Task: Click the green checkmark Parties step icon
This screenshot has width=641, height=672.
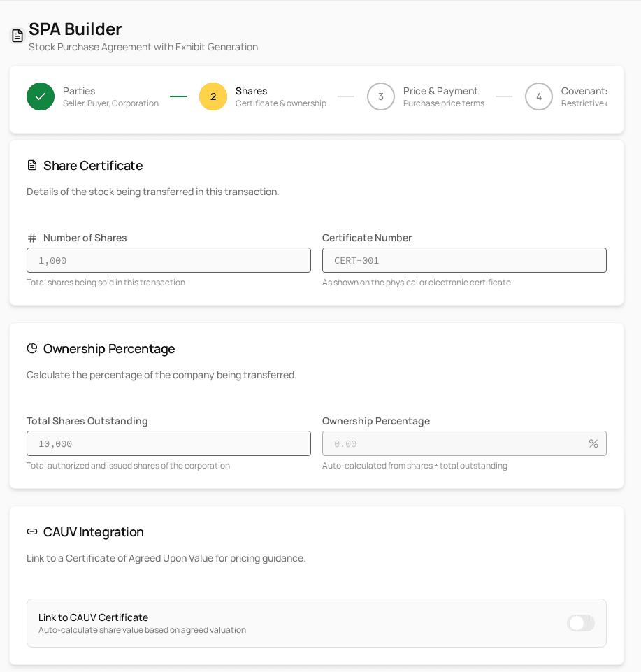Action: pos(41,96)
